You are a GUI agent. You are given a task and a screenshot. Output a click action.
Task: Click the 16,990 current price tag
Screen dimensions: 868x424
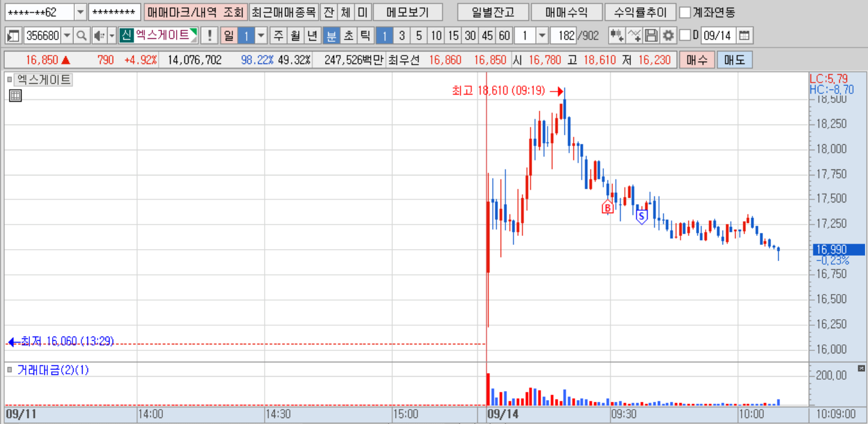tap(837, 249)
